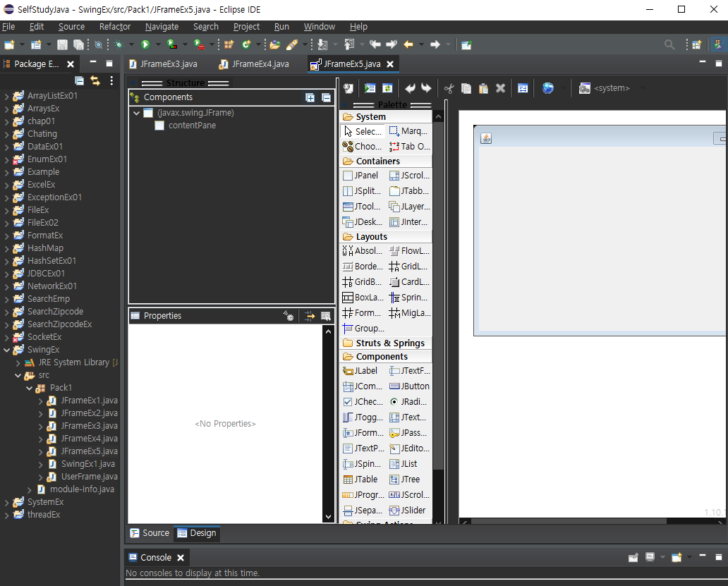Screen dimensions: 728x586
Task: Choose the BorderLayout palette item
Action: [362, 267]
